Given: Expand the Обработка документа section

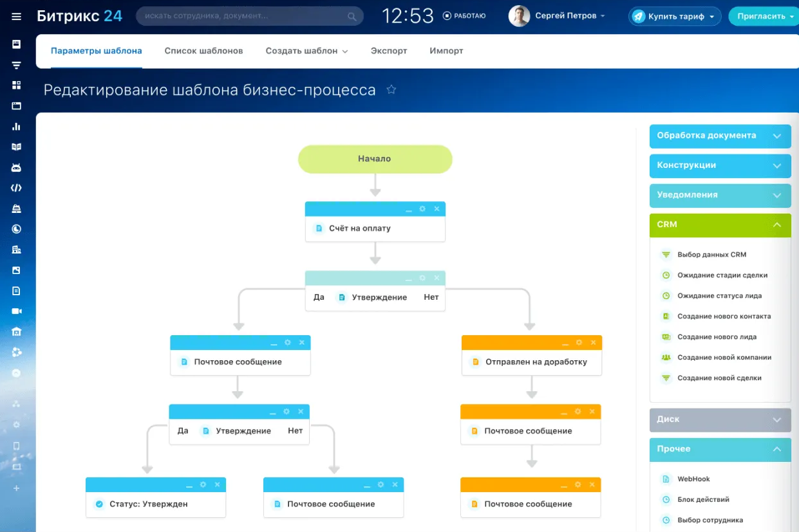Looking at the screenshot, I should click(776, 136).
